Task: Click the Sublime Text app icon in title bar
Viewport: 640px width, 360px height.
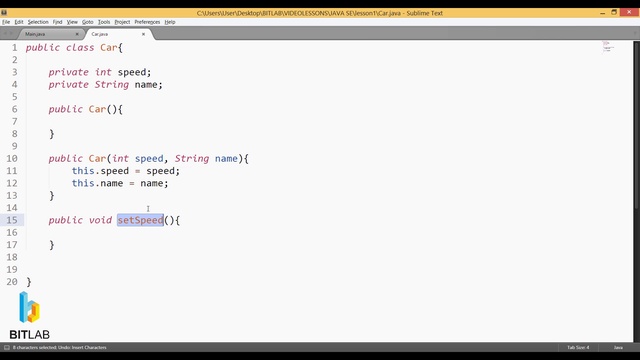Action: (4, 13)
